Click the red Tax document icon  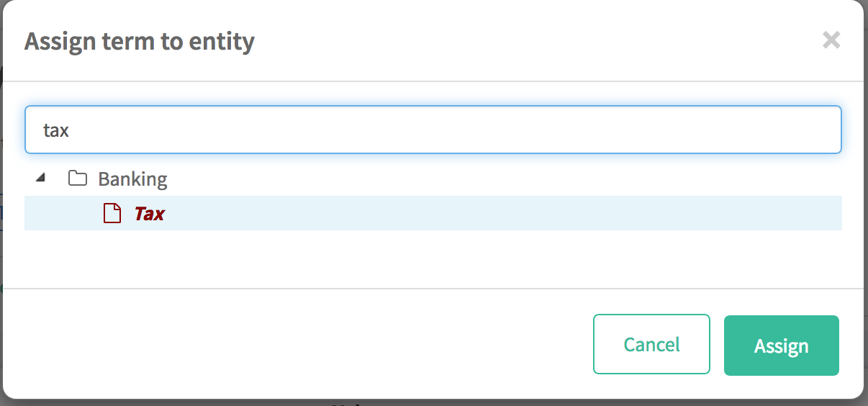(112, 214)
